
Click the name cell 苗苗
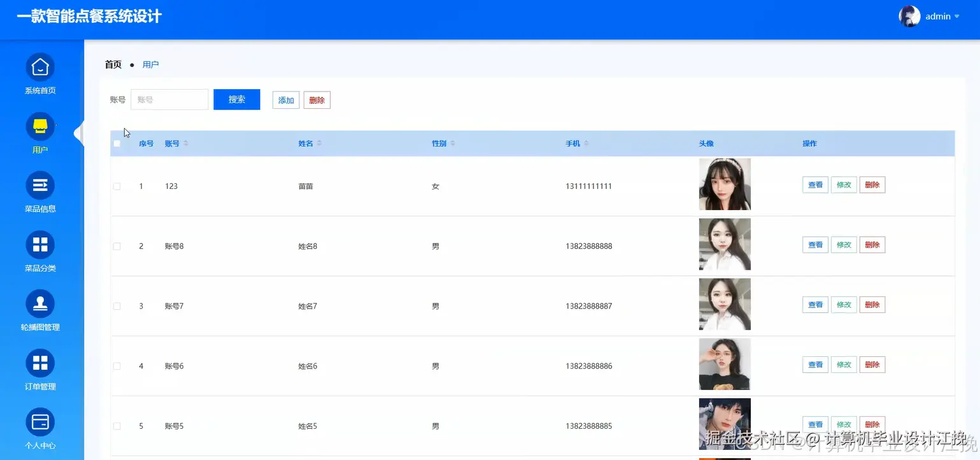coord(306,186)
